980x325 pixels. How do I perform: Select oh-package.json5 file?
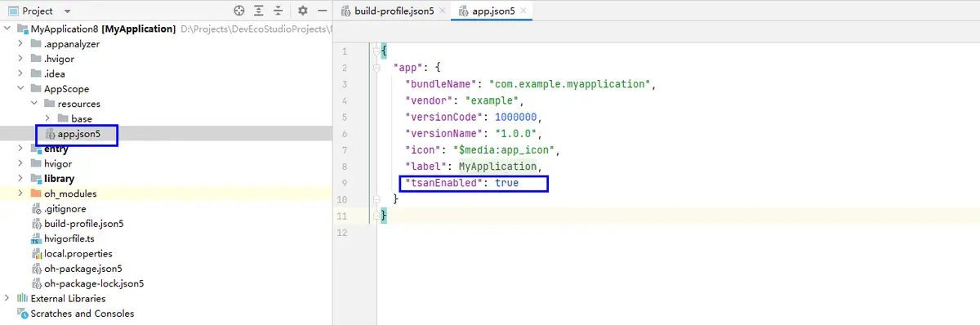click(x=83, y=269)
